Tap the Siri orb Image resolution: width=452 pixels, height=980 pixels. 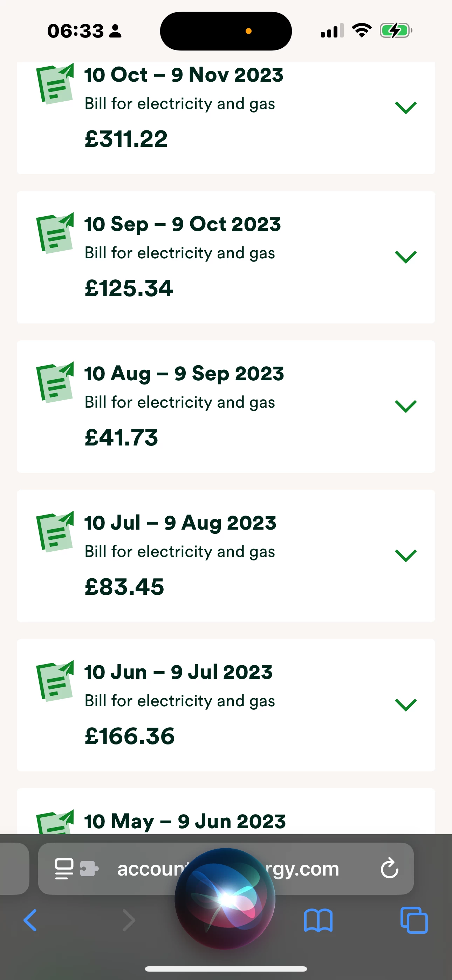225,899
